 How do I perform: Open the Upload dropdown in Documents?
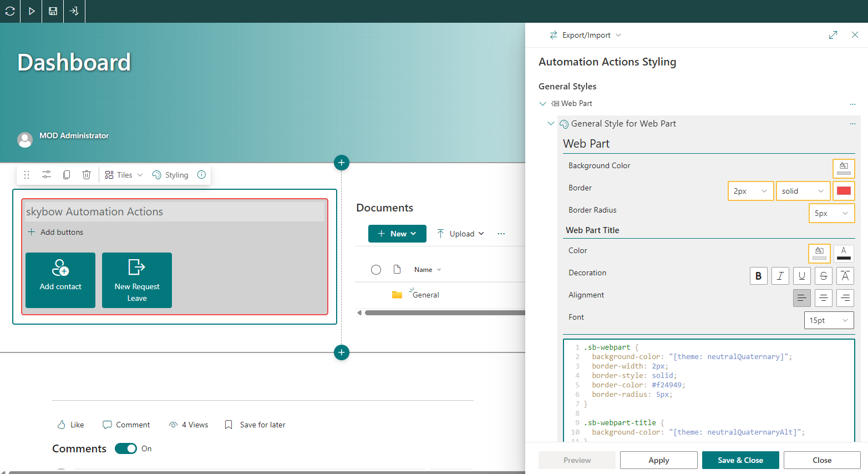coord(461,234)
